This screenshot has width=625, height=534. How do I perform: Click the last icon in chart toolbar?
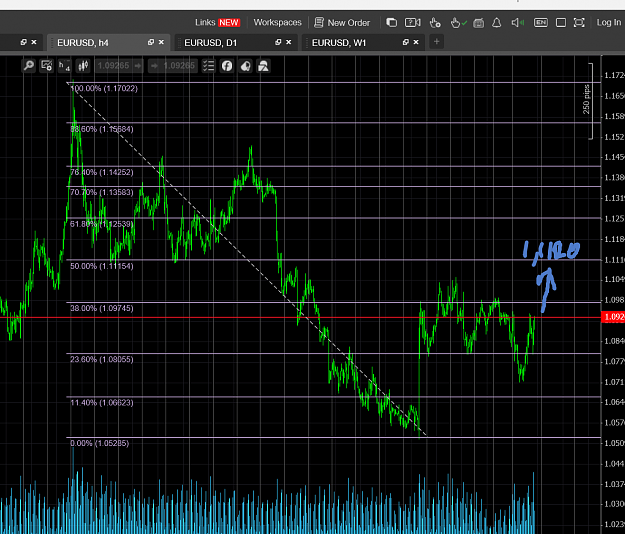click(x=263, y=66)
